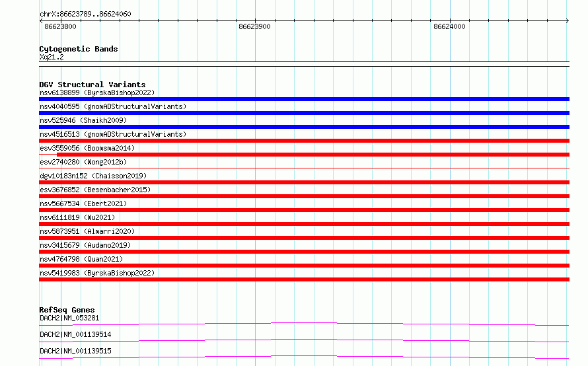Click the magenta line under DACH2|NM_001139514
Viewport: 588px width, 366px height.
coord(304,340)
